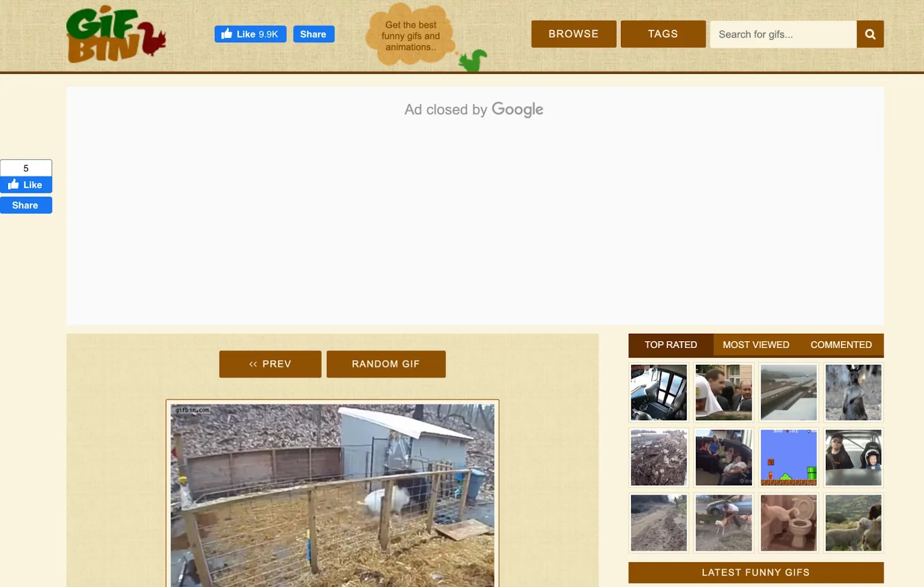Open the sheep on hillside thumbnail
This screenshot has height=587, width=924.
point(853,523)
